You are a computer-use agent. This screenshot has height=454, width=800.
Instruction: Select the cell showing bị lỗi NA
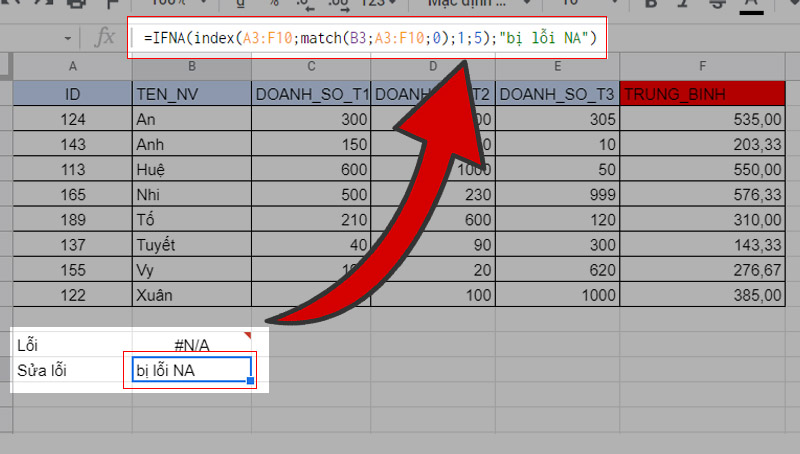point(188,371)
